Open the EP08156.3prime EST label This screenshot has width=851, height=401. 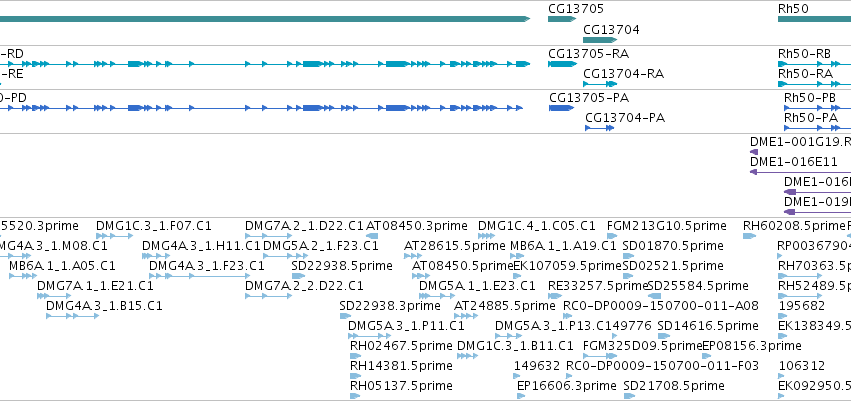point(752,346)
